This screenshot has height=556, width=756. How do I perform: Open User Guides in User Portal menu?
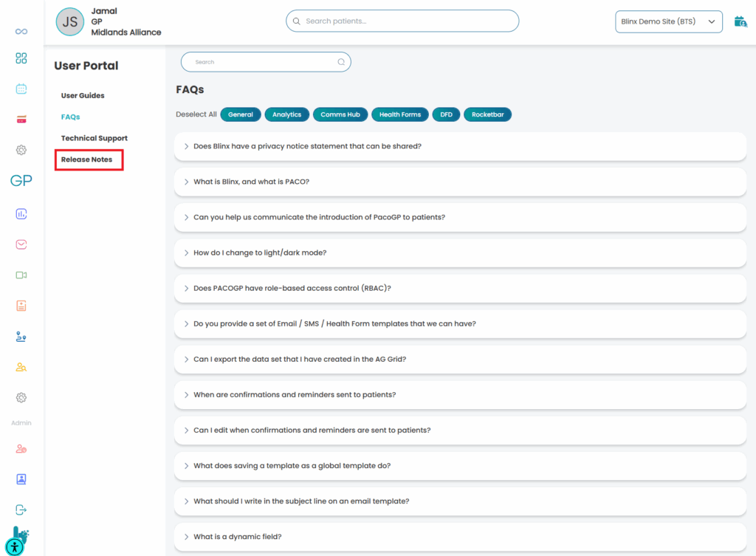click(x=83, y=95)
